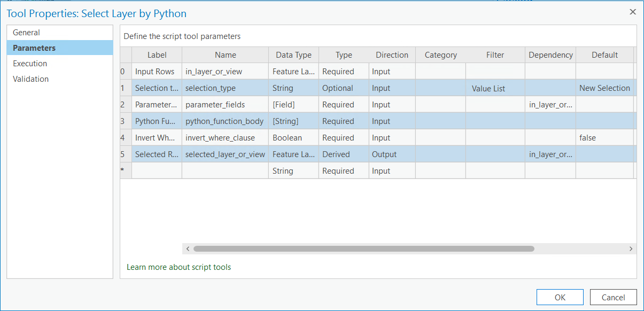
Task: Click the New Selection default value cell
Action: 604,88
